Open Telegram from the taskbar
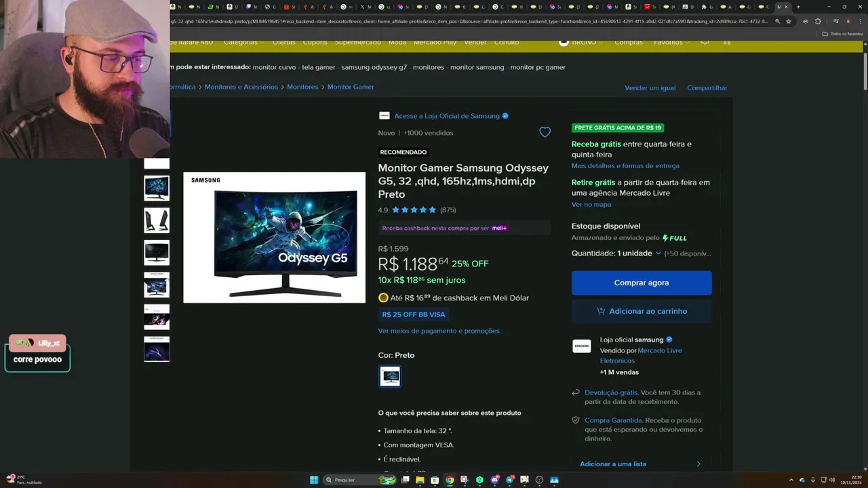Image resolution: width=868 pixels, height=488 pixels. pyautogui.click(x=509, y=480)
